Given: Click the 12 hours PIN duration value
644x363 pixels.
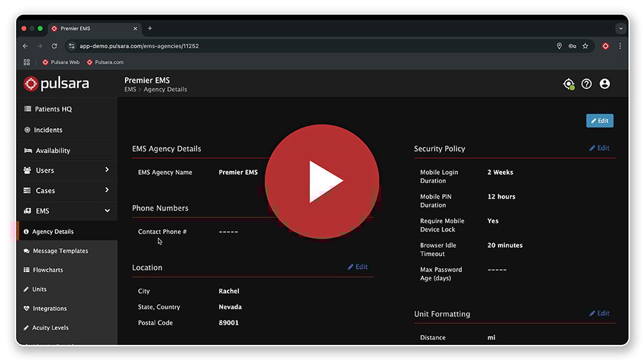Looking at the screenshot, I should [x=501, y=197].
